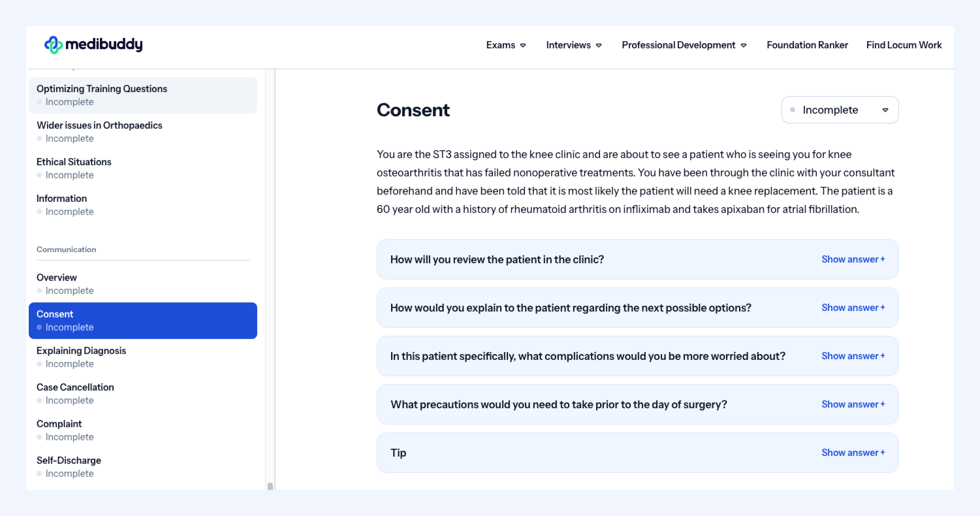The image size is (980, 516).
Task: Click the Exams dropdown arrow icon
Action: (523, 46)
